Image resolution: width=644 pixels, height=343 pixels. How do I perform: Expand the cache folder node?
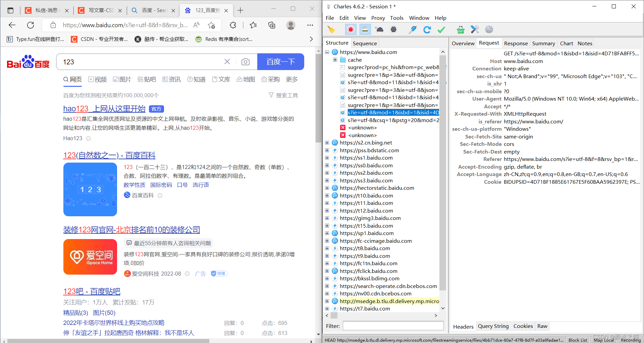pyautogui.click(x=335, y=60)
